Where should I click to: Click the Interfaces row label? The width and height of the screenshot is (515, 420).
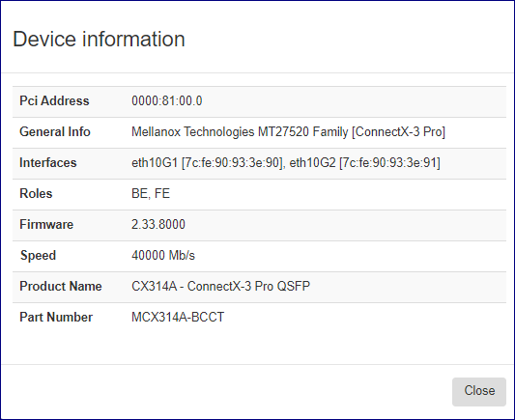pos(48,162)
